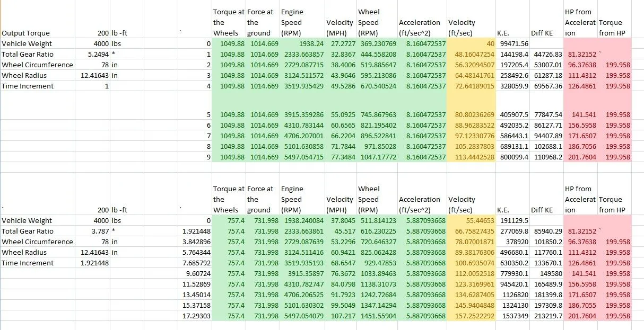Select the Torque from HP header in bottom table
Viewport: 644px width, 330px height.
(614, 204)
